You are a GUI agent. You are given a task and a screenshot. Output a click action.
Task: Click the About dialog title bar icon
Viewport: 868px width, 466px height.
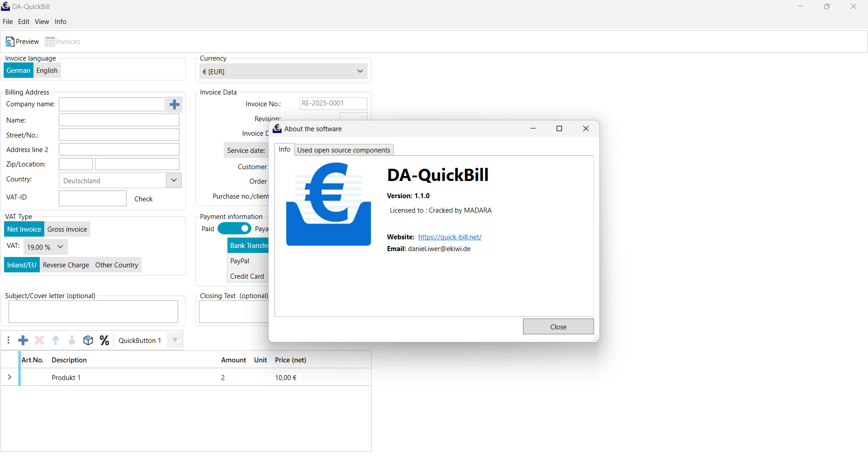pyautogui.click(x=277, y=128)
